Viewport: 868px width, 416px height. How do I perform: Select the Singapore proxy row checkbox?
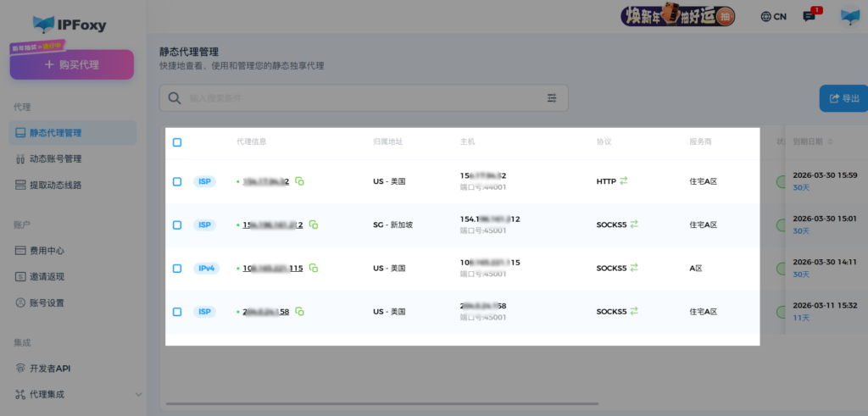click(x=177, y=225)
